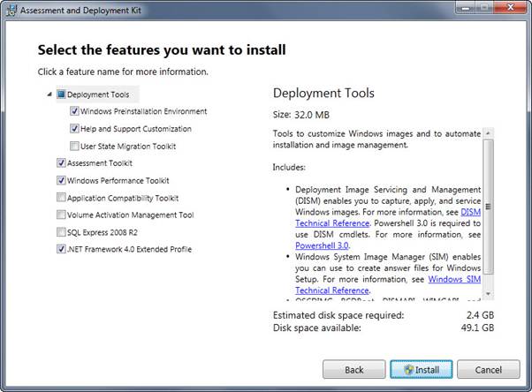The image size is (532, 392).
Task: Select Application Compatibility Toolkit feature name
Action: pyautogui.click(x=123, y=198)
